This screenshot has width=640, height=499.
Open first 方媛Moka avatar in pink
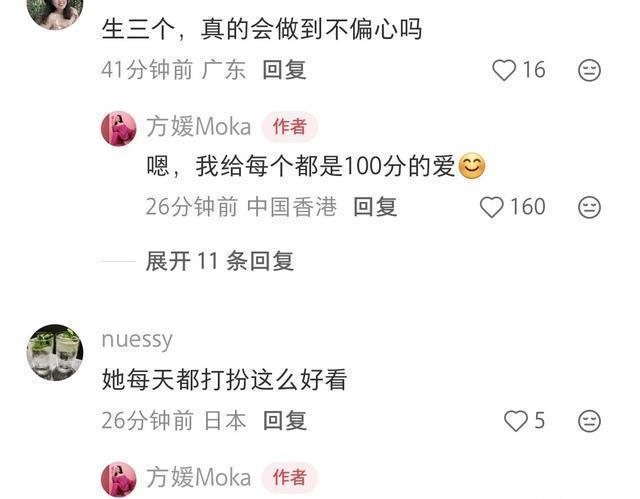118,129
